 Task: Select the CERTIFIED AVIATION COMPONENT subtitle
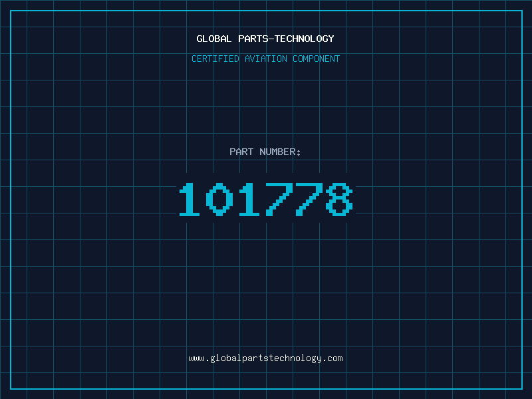265,59
